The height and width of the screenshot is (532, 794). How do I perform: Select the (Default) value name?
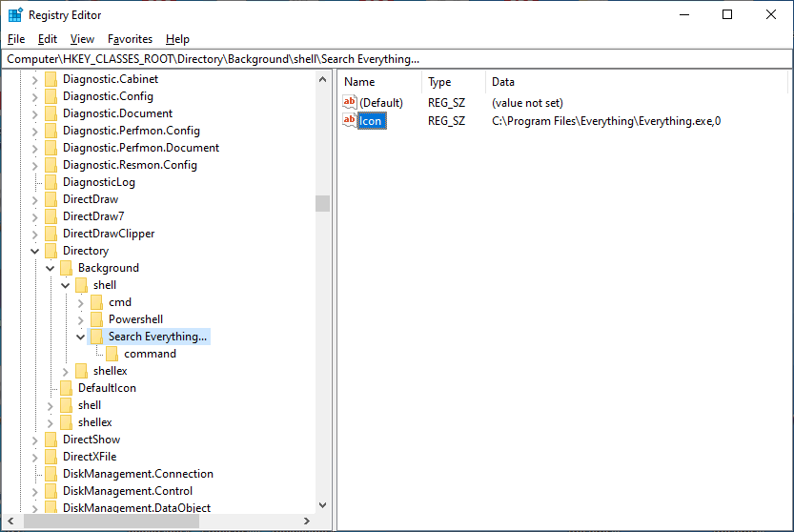tap(381, 103)
